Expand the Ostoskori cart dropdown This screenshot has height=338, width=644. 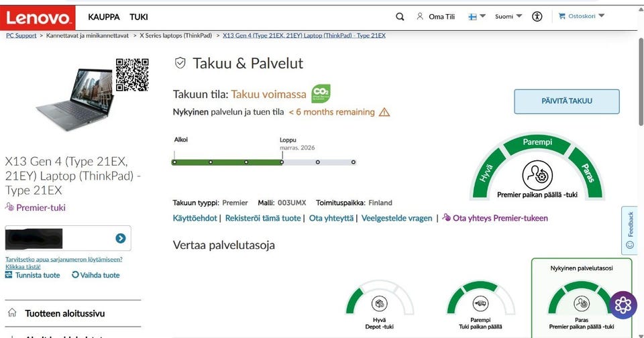[x=601, y=15]
